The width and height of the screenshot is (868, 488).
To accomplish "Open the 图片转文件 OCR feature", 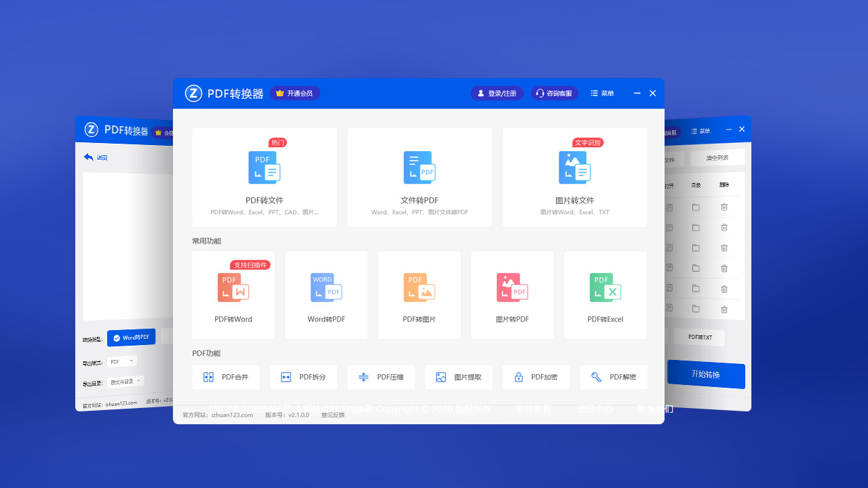I will [574, 176].
